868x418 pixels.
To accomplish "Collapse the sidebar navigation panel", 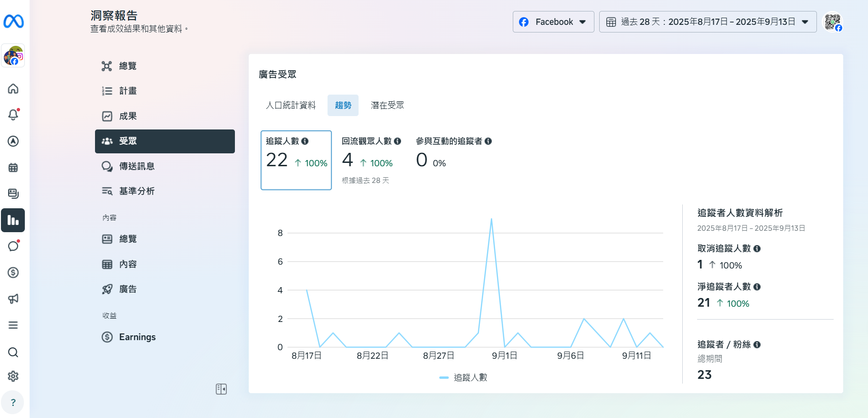I will pyautogui.click(x=221, y=389).
